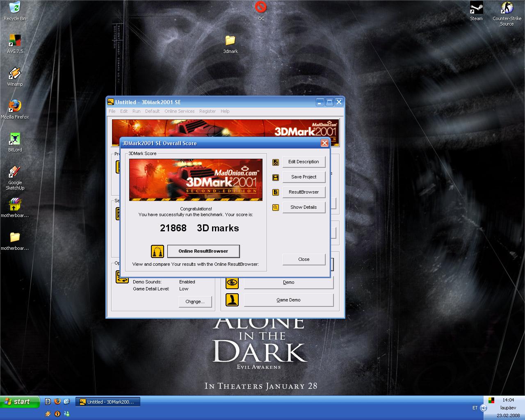Open the Register menu
525x420 pixels.
pyautogui.click(x=208, y=111)
